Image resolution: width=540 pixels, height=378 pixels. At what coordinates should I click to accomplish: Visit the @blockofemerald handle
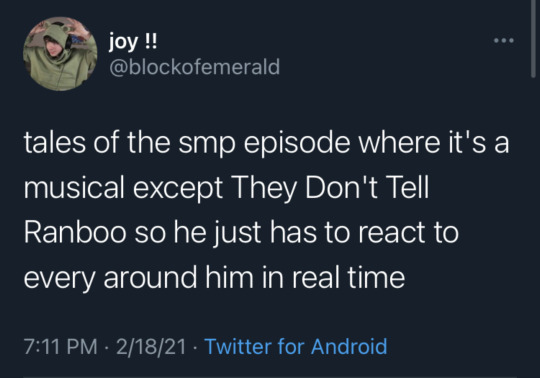[x=195, y=67]
